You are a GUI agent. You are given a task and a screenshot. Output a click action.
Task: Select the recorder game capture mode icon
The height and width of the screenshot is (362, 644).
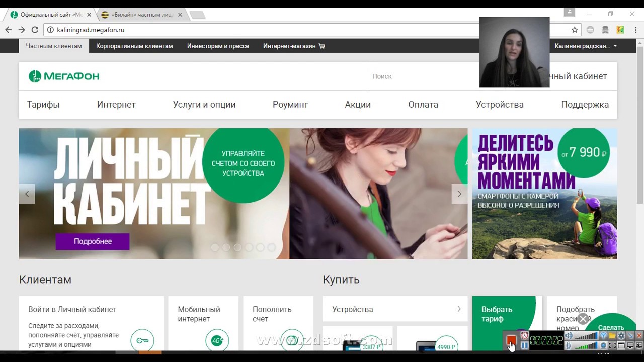point(639,345)
